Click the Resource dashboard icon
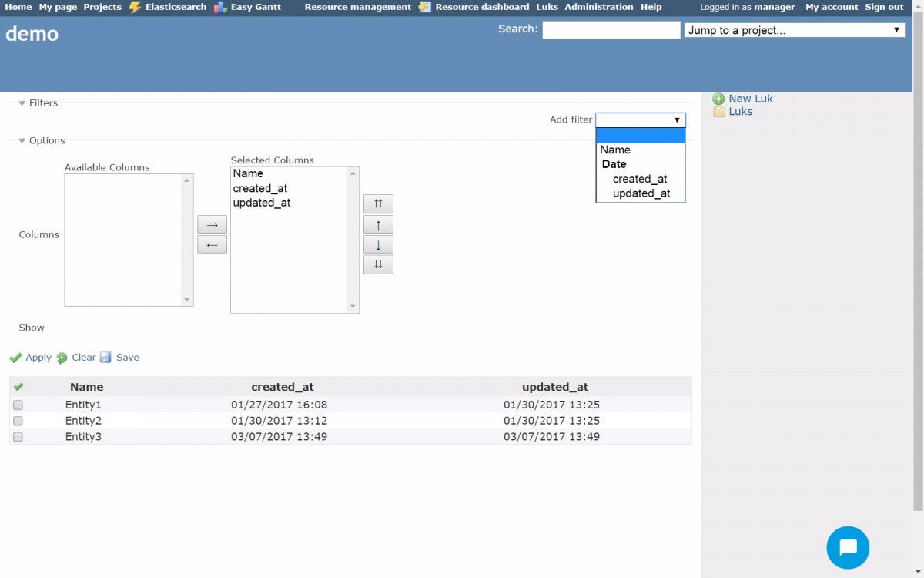The image size is (924, 578). 425,7
